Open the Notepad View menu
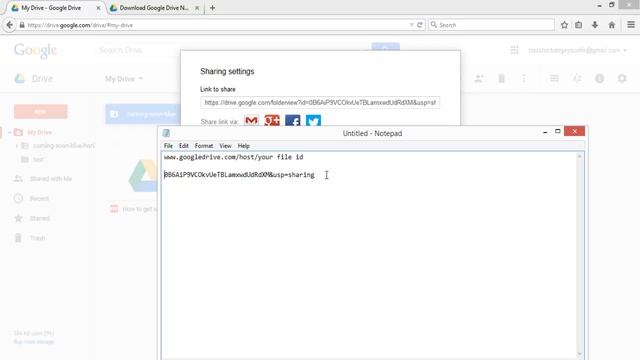The image size is (640, 360). [x=225, y=146]
